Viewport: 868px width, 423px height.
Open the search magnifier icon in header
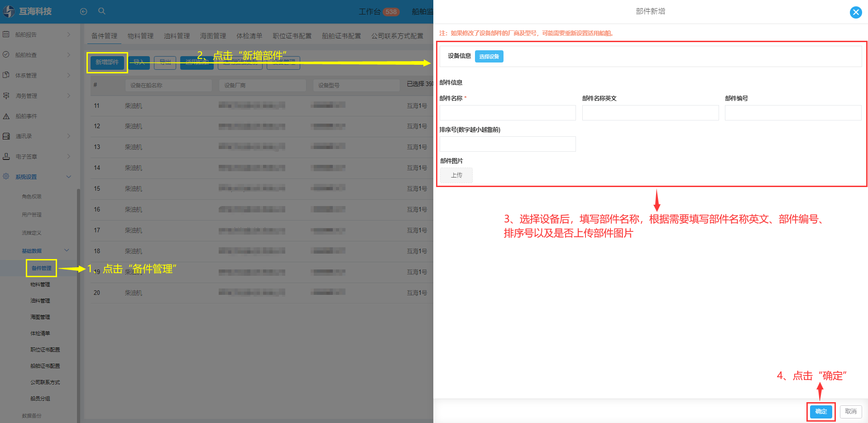pos(102,11)
